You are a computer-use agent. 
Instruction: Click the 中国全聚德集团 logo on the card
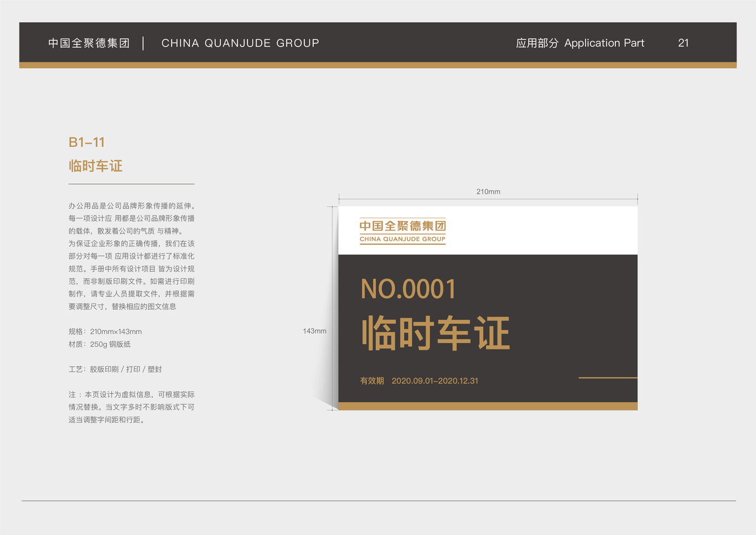pos(403,226)
